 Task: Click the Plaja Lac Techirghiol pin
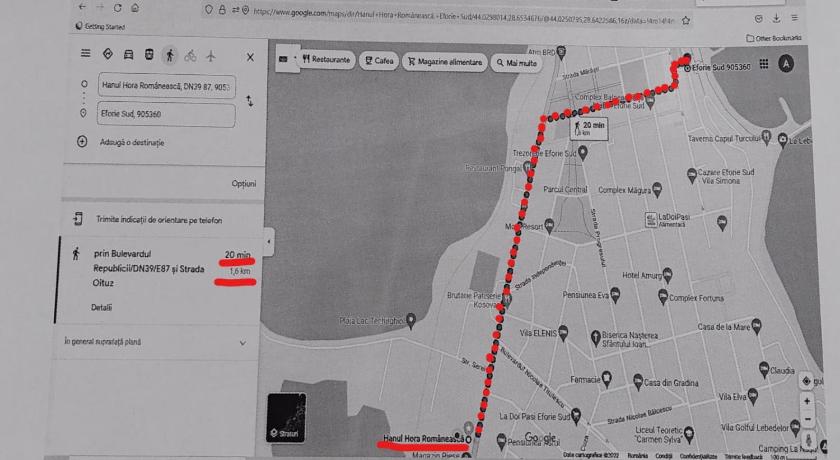(x=411, y=321)
